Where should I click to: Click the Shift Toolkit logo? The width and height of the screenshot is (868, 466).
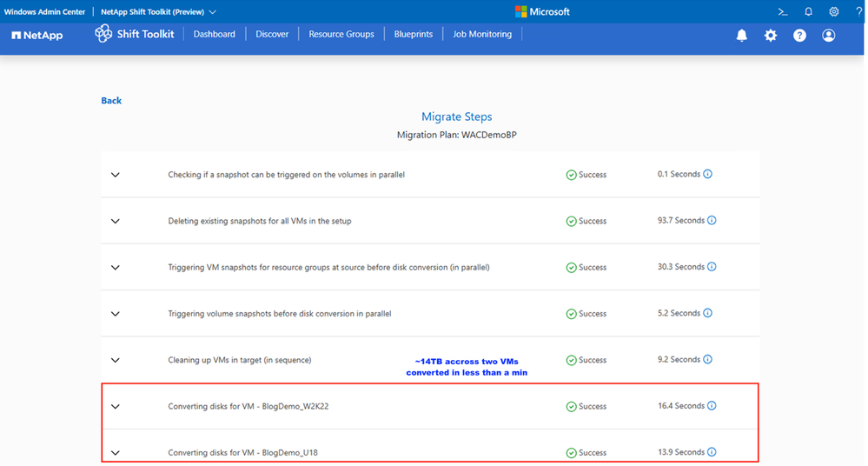click(x=135, y=34)
